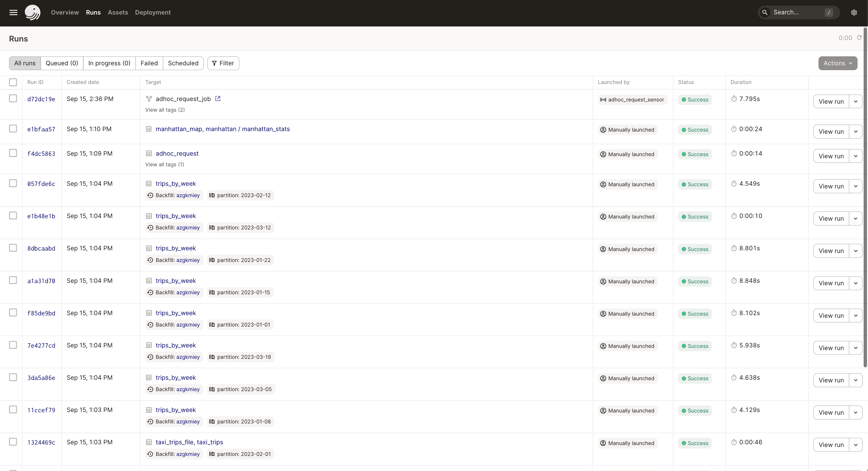This screenshot has height=471, width=868.
Task: Click the magnifier icon in the search bar
Action: pyautogui.click(x=765, y=12)
